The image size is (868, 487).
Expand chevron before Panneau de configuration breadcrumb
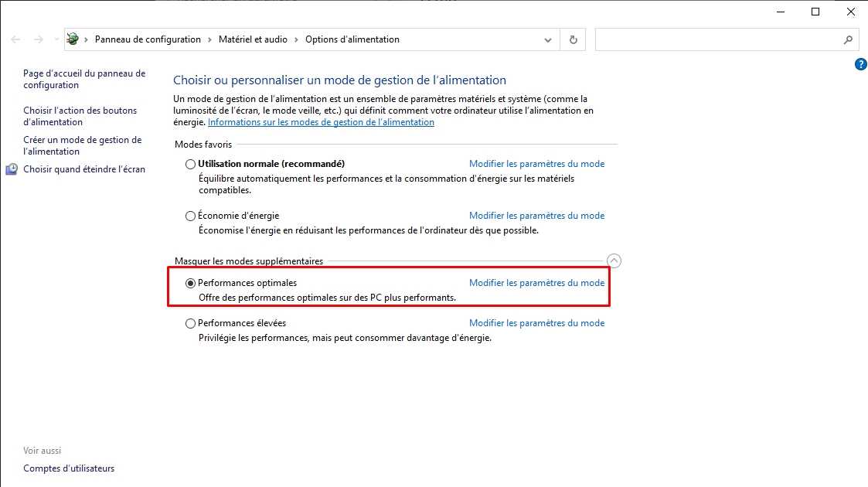[86, 40]
